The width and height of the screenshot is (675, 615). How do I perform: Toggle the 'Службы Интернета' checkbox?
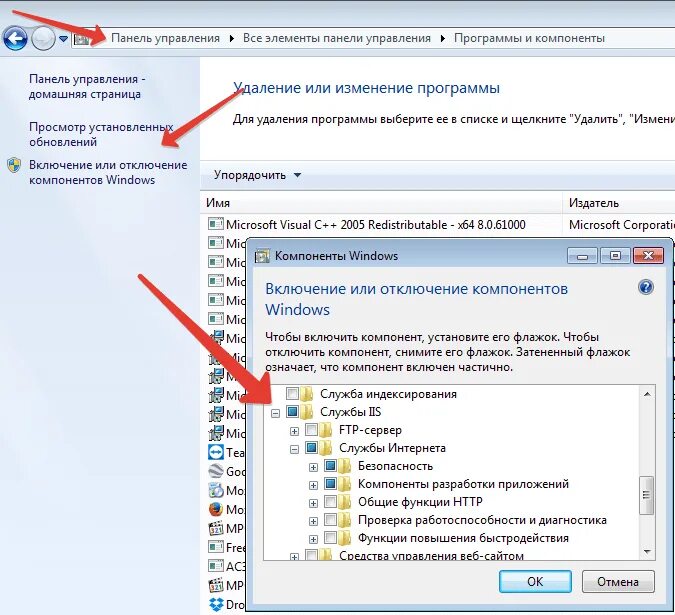click(311, 448)
